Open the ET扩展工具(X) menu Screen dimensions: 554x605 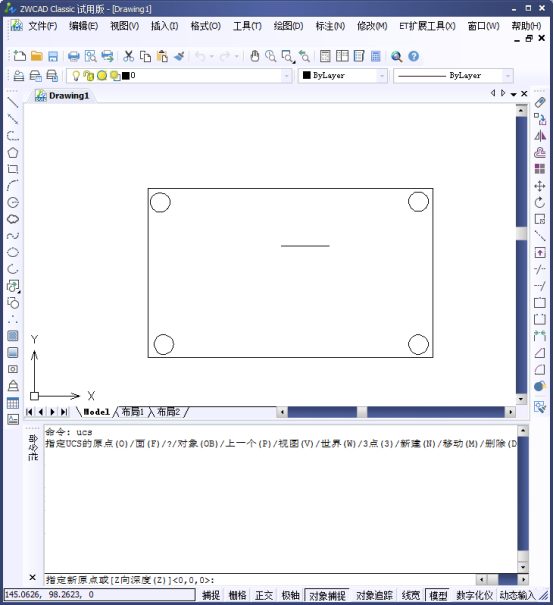tap(427, 26)
